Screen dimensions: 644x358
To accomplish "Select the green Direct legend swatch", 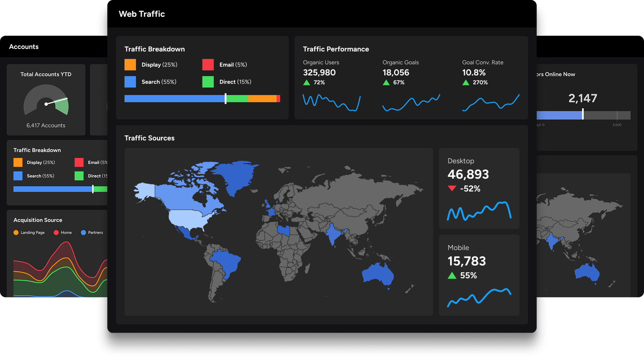I will click(x=208, y=81).
